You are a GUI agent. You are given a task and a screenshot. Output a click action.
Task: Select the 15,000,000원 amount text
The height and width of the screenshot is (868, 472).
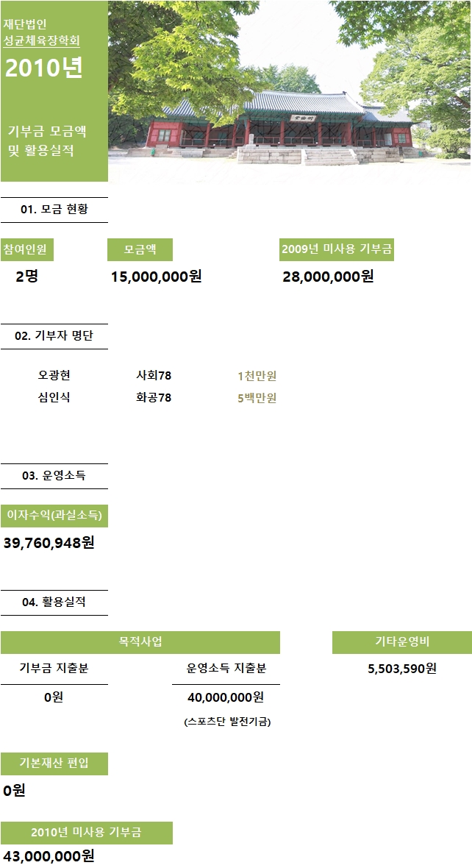[x=156, y=277]
